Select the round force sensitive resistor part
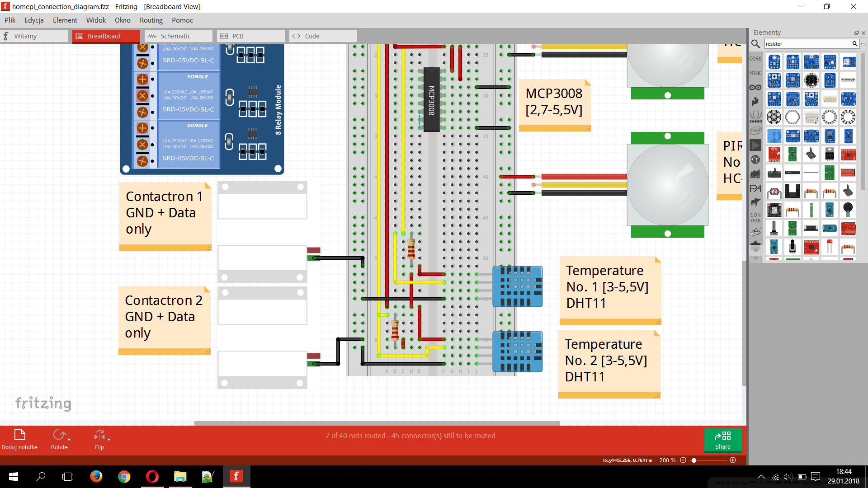The width and height of the screenshot is (868, 488). [848, 210]
